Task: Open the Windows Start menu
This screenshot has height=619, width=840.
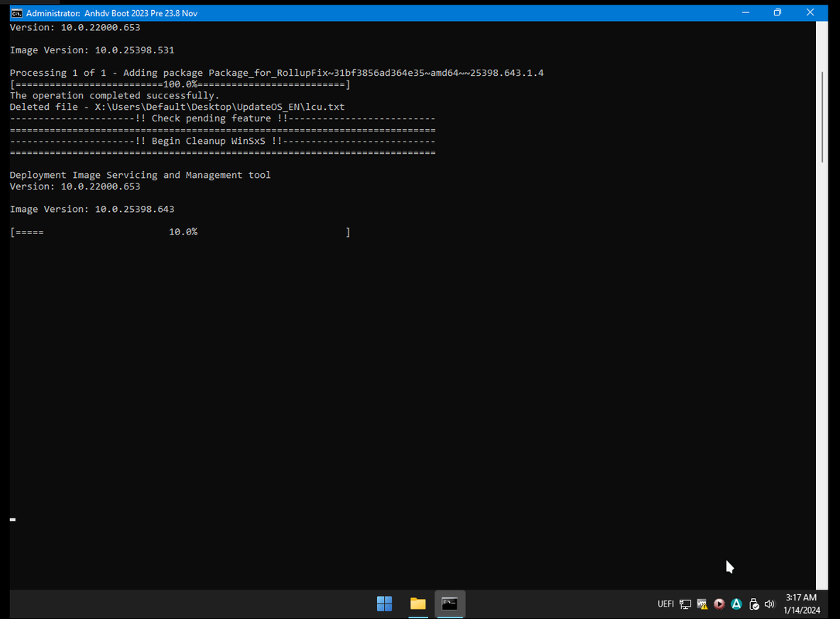Action: (384, 604)
